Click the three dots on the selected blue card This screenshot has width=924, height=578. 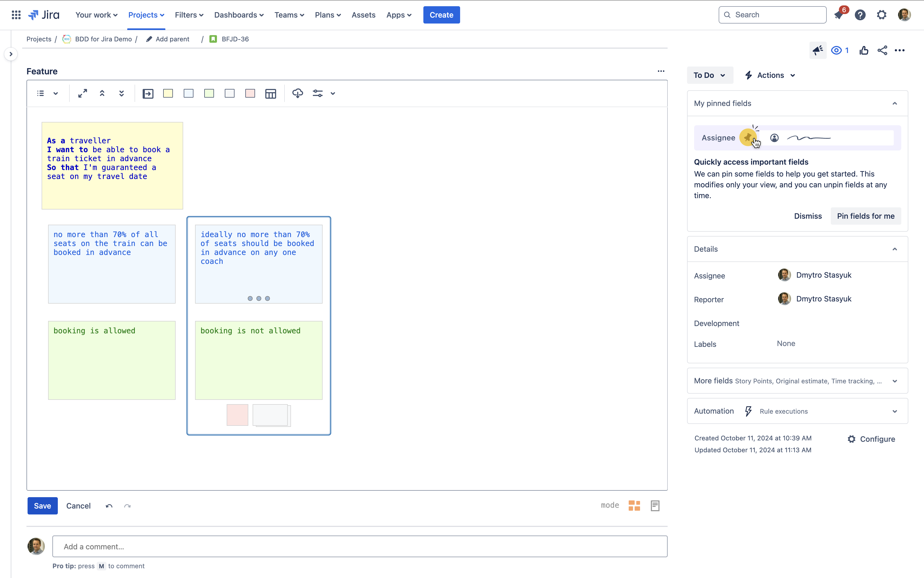pyautogui.click(x=259, y=298)
